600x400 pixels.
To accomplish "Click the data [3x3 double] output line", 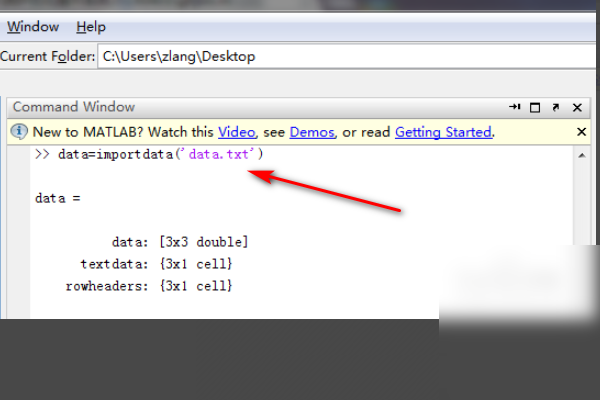I will point(180,242).
